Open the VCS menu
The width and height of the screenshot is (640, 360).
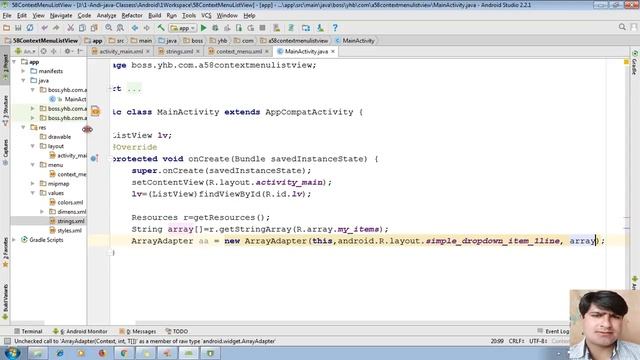point(206,16)
